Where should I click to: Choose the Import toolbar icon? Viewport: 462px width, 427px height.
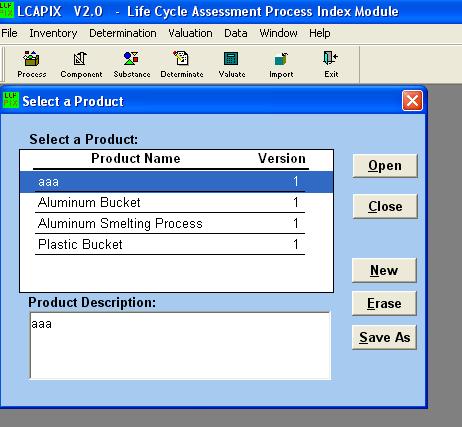click(x=281, y=59)
